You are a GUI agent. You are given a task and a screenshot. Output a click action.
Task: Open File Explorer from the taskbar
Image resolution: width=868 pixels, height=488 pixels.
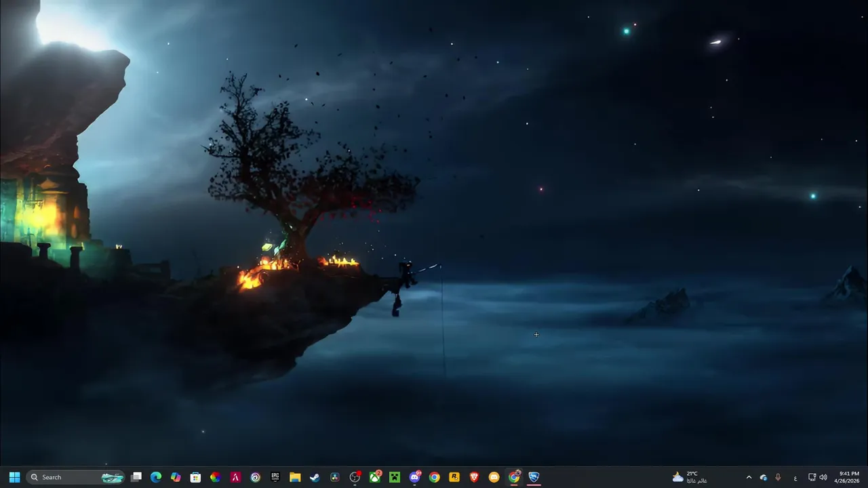[x=295, y=477]
